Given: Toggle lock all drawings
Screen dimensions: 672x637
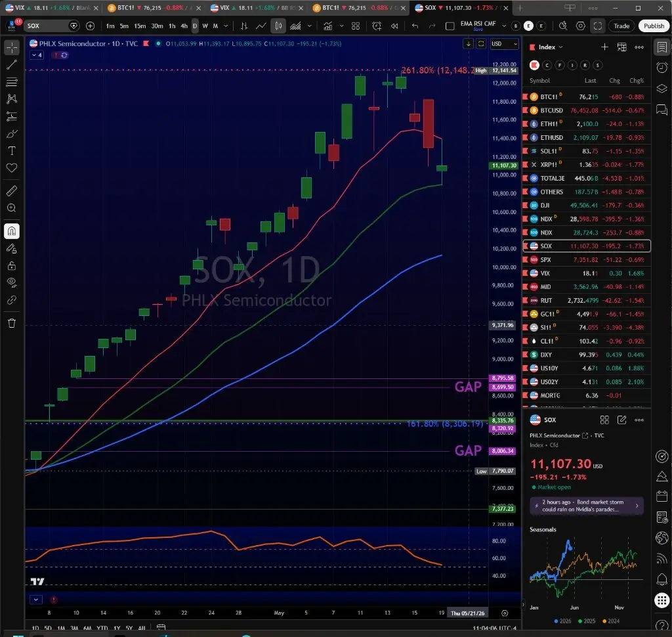Looking at the screenshot, I should 12,266.
